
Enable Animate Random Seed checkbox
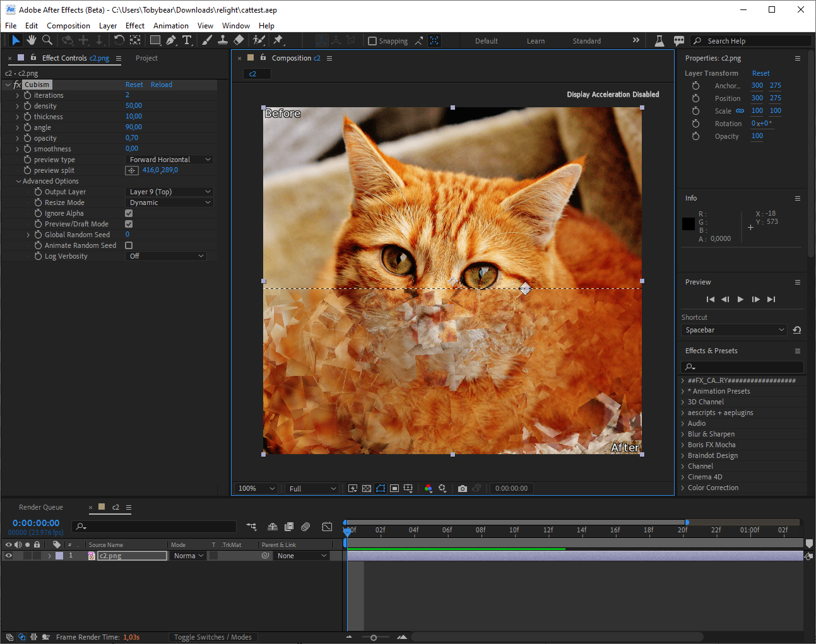129,245
